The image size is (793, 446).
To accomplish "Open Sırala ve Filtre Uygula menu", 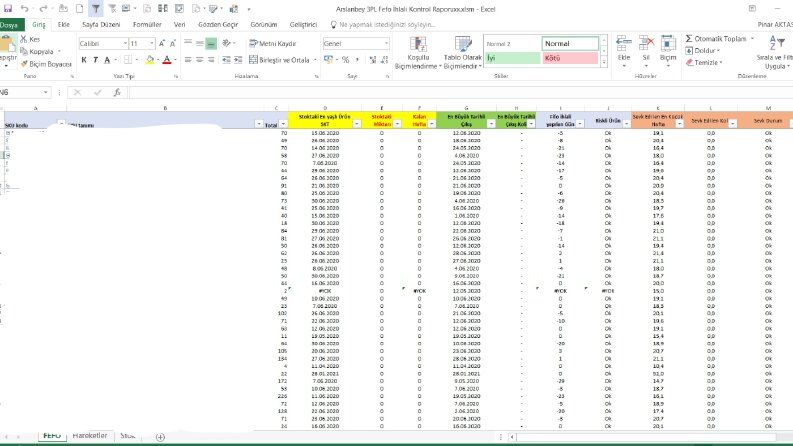I will click(775, 52).
